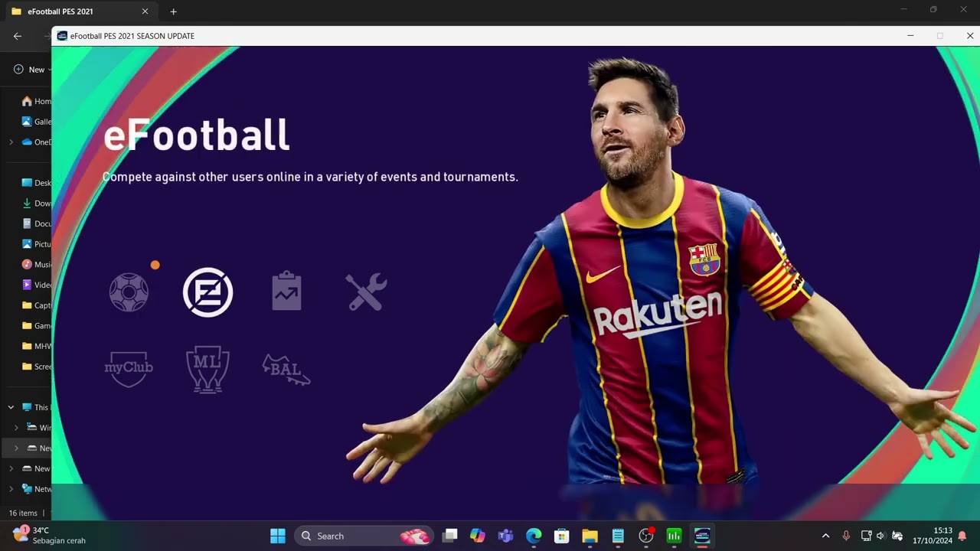Open Task View from the taskbar
Image resolution: width=980 pixels, height=551 pixels.
click(x=450, y=536)
